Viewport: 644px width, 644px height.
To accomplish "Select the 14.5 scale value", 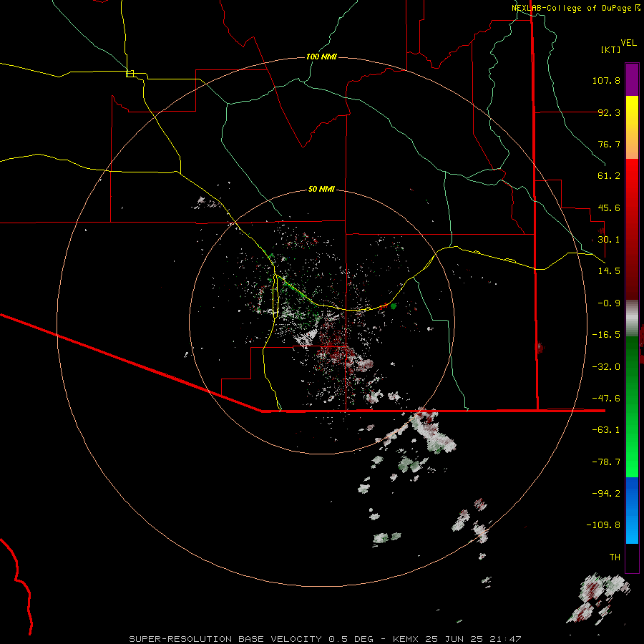I will pyautogui.click(x=609, y=271).
